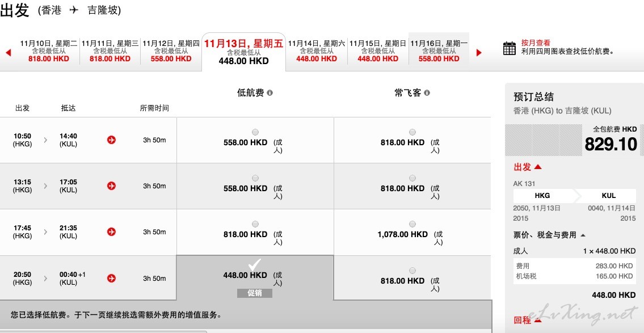Click the red next-dates arrow
This screenshot has width=644, height=333.
click(478, 53)
